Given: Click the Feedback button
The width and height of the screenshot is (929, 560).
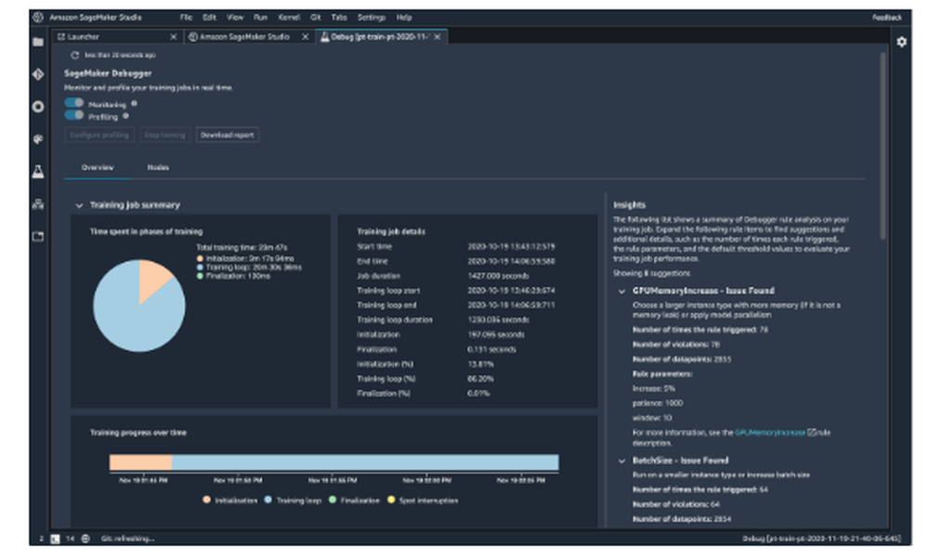Looking at the screenshot, I should (x=886, y=17).
